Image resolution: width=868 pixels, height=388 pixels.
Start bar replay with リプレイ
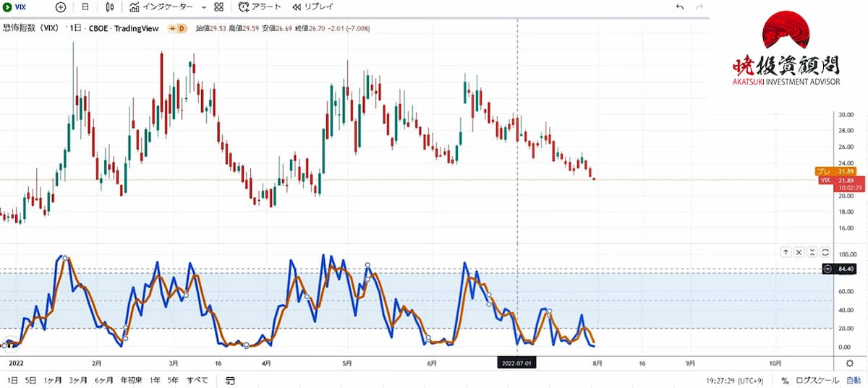(x=312, y=7)
